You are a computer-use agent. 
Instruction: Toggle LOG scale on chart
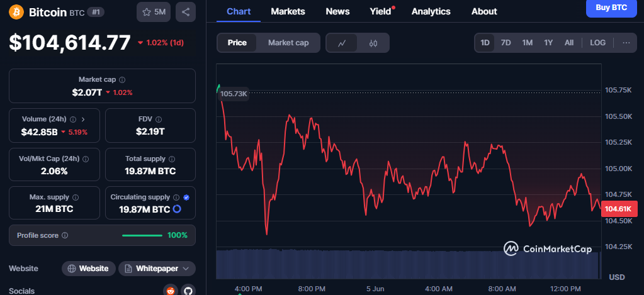(597, 43)
